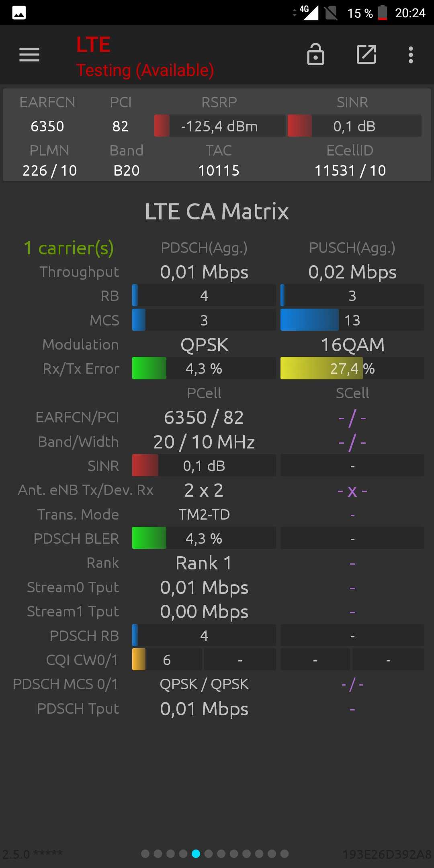Viewport: 434px width, 868px height.
Task: Tap the EARFCN 6350 value in header
Action: point(47,126)
